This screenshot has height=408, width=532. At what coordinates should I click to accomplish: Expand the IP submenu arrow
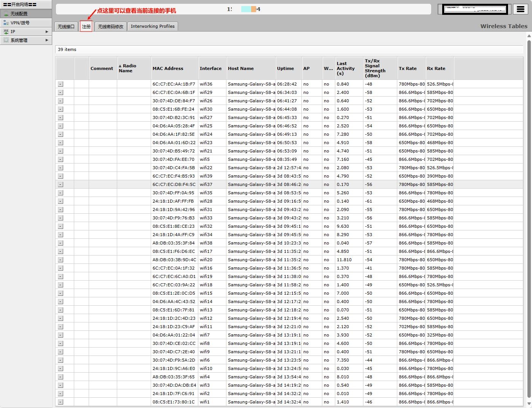47,32
